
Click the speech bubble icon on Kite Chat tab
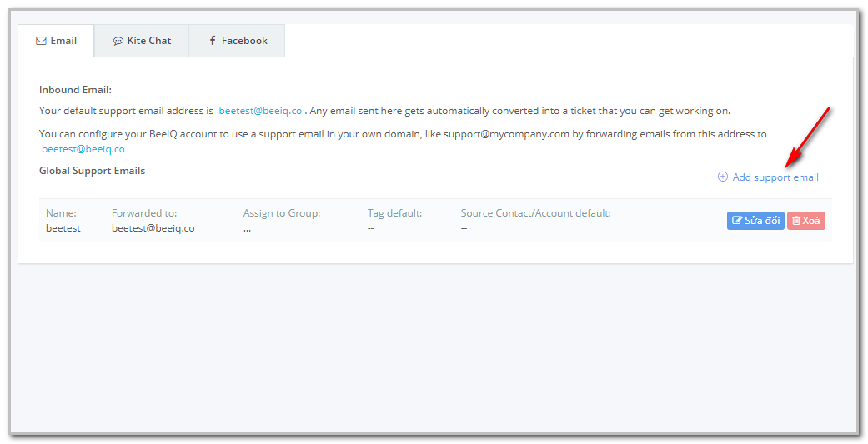coord(118,41)
